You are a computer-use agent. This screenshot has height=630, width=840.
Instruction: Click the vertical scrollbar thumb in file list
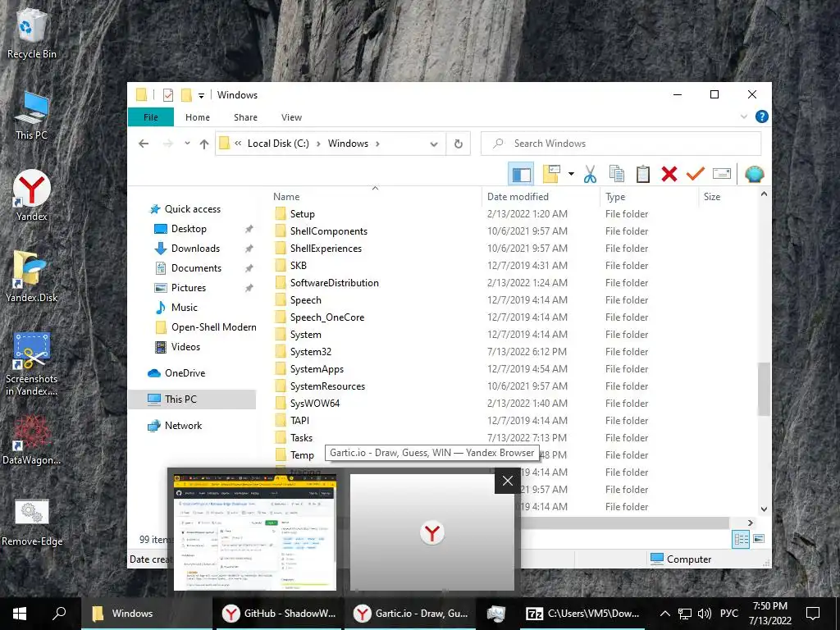point(764,389)
